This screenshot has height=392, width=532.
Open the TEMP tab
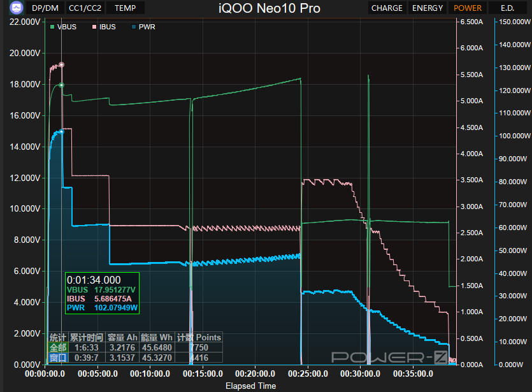(126, 8)
